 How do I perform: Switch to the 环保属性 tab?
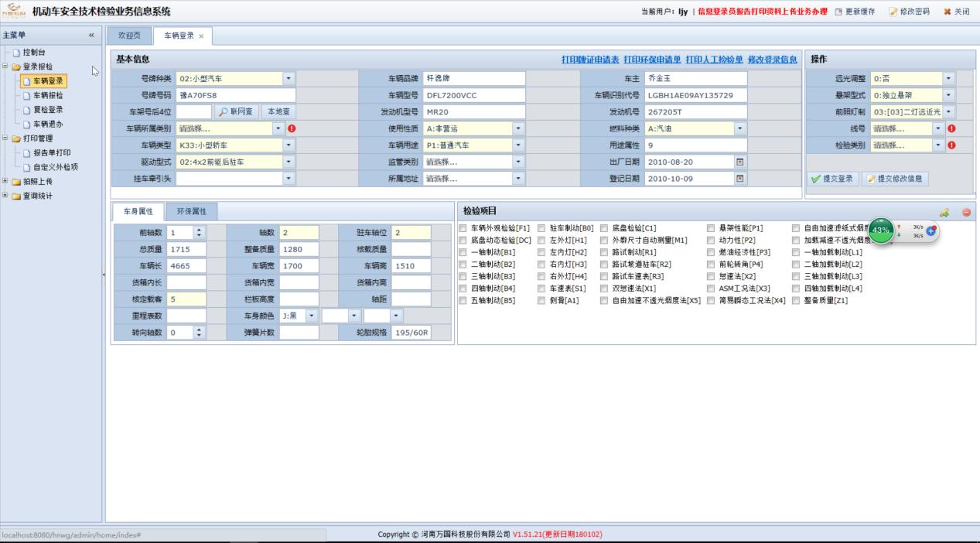point(191,211)
